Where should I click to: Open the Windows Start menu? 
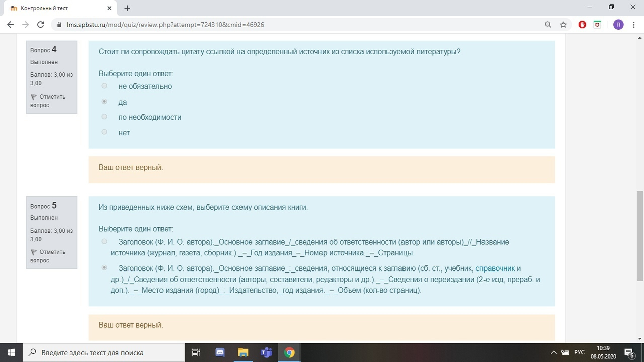[11, 352]
